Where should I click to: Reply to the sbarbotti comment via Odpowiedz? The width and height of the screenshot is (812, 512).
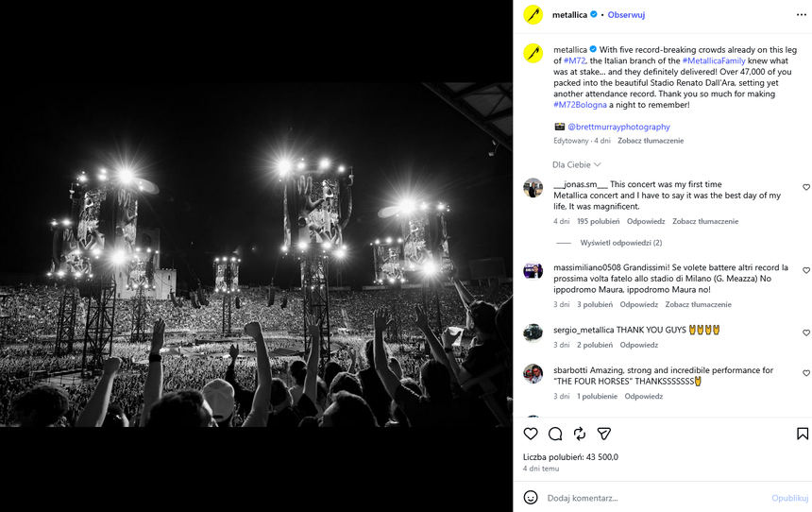pyautogui.click(x=643, y=397)
